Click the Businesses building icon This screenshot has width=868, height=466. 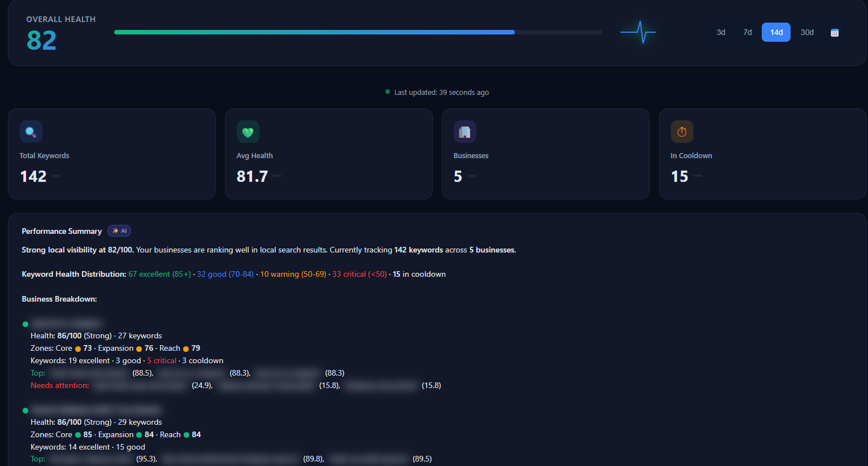pos(465,131)
